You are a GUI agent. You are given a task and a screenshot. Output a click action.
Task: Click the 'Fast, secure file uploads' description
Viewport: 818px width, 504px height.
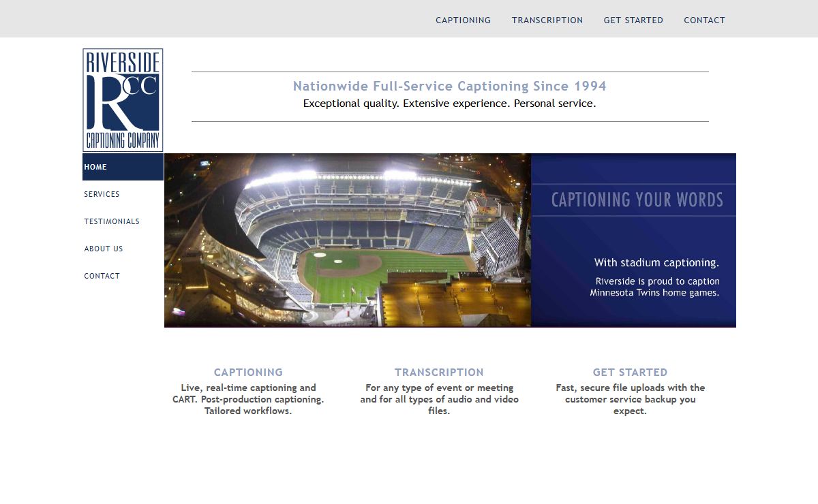pos(630,399)
